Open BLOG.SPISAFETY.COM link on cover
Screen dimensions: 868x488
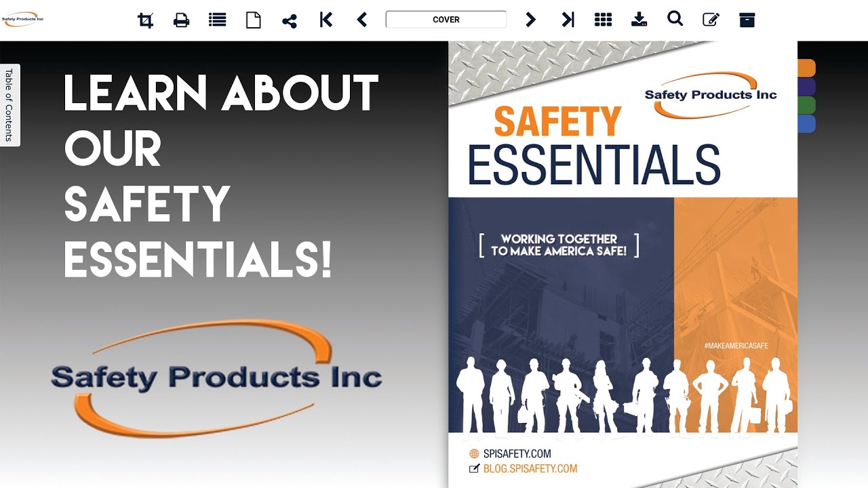tap(530, 468)
